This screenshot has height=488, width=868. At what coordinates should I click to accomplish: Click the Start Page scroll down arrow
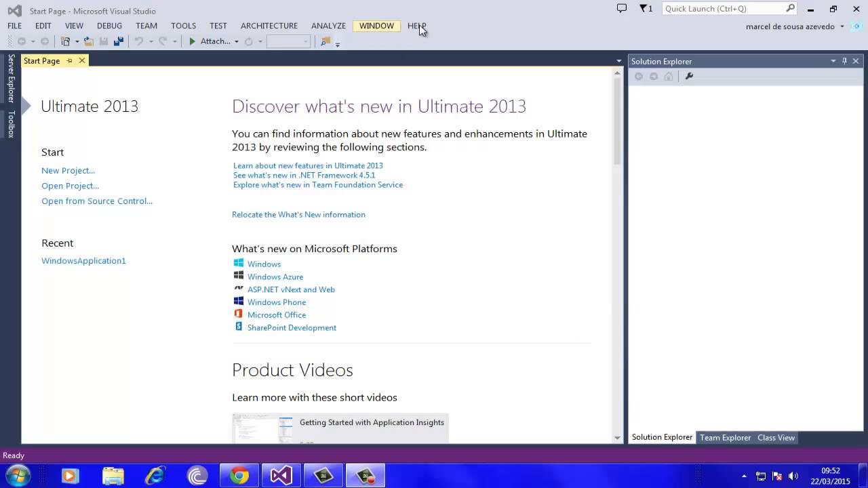pos(617,438)
